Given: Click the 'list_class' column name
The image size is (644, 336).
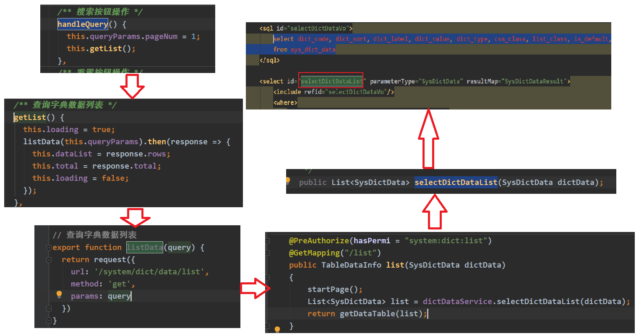Looking at the screenshot, I should pos(550,39).
